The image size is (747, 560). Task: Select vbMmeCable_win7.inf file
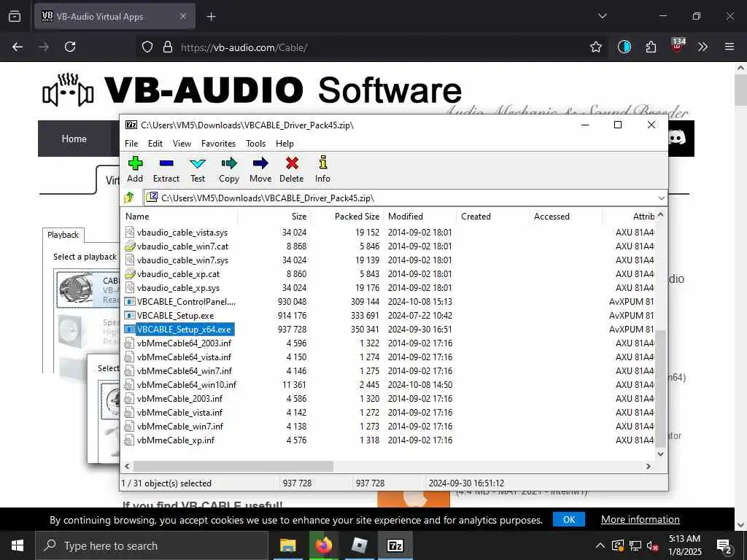(x=180, y=426)
